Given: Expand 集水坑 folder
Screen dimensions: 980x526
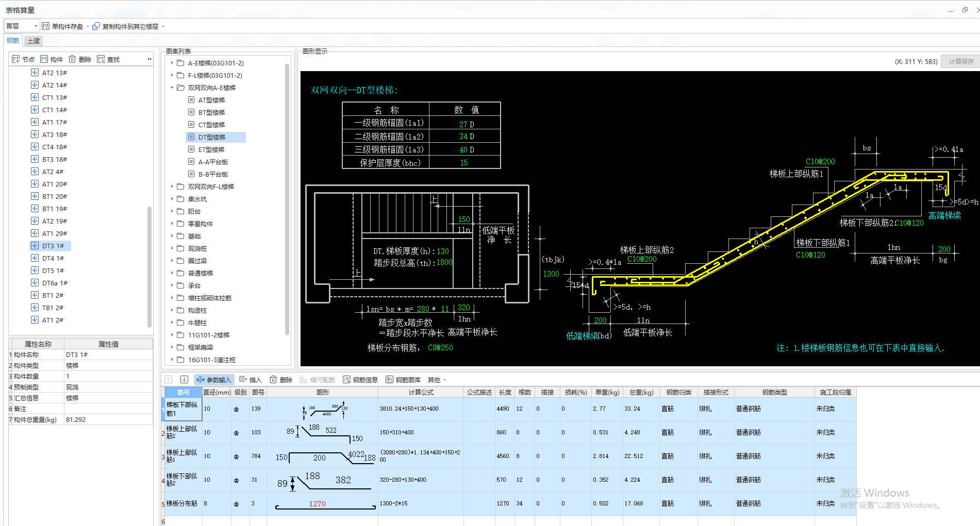Looking at the screenshot, I should tap(172, 199).
